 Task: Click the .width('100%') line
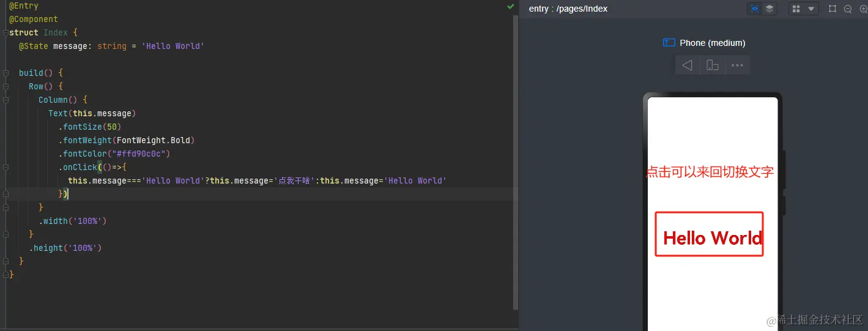(73, 221)
